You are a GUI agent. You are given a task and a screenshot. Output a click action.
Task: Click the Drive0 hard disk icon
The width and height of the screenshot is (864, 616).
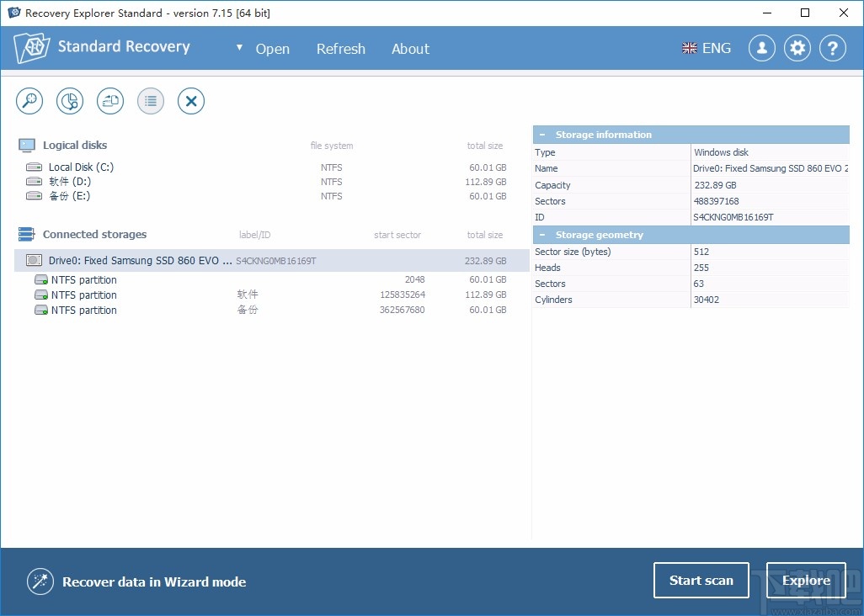[x=35, y=260]
